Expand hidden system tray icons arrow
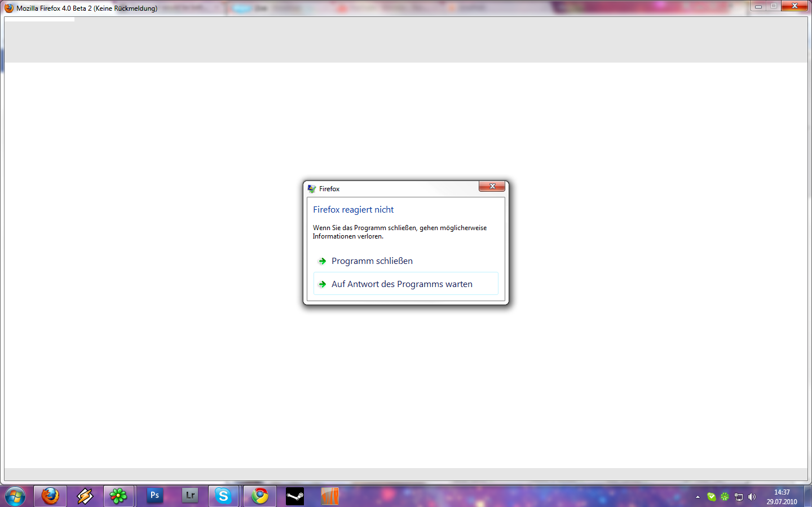The height and width of the screenshot is (507, 812). 698,497
